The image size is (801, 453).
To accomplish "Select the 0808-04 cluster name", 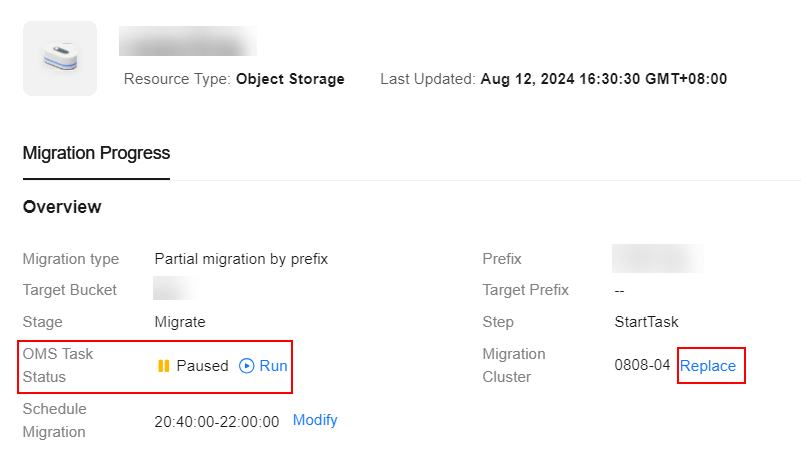I will [x=642, y=365].
